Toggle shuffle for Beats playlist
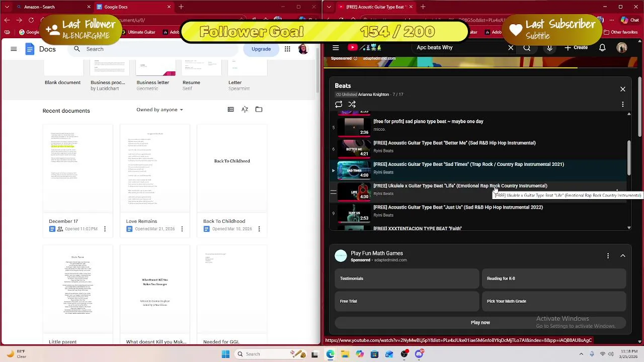Viewport: 644px width, 362px height. tap(352, 105)
